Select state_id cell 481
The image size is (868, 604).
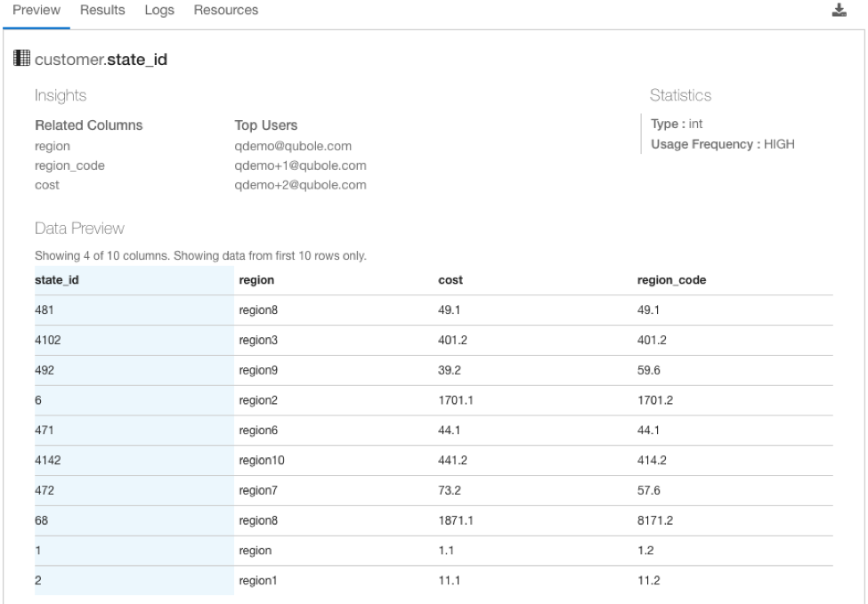point(45,310)
